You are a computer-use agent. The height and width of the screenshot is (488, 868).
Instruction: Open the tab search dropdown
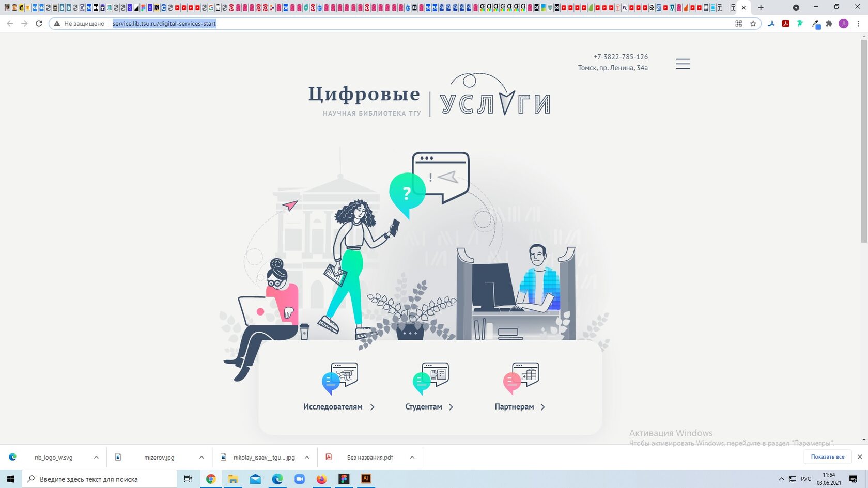[796, 8]
